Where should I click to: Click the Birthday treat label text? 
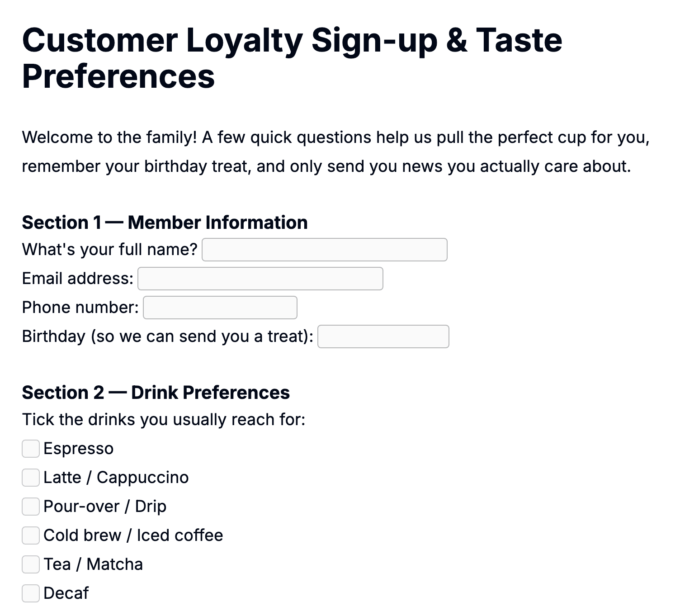click(x=168, y=336)
